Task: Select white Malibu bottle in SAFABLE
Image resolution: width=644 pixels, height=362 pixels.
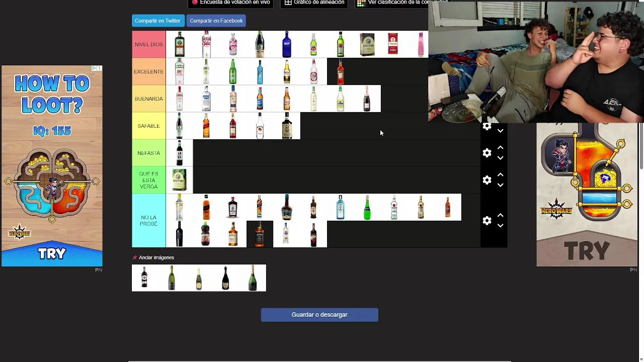Action: click(x=260, y=126)
